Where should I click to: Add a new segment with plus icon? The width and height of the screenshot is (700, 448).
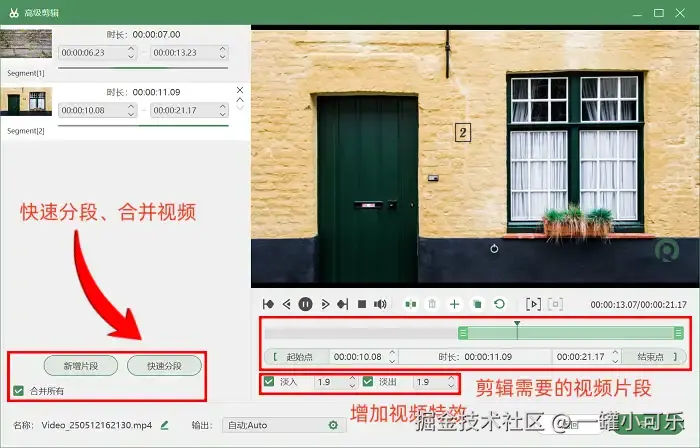click(x=454, y=304)
